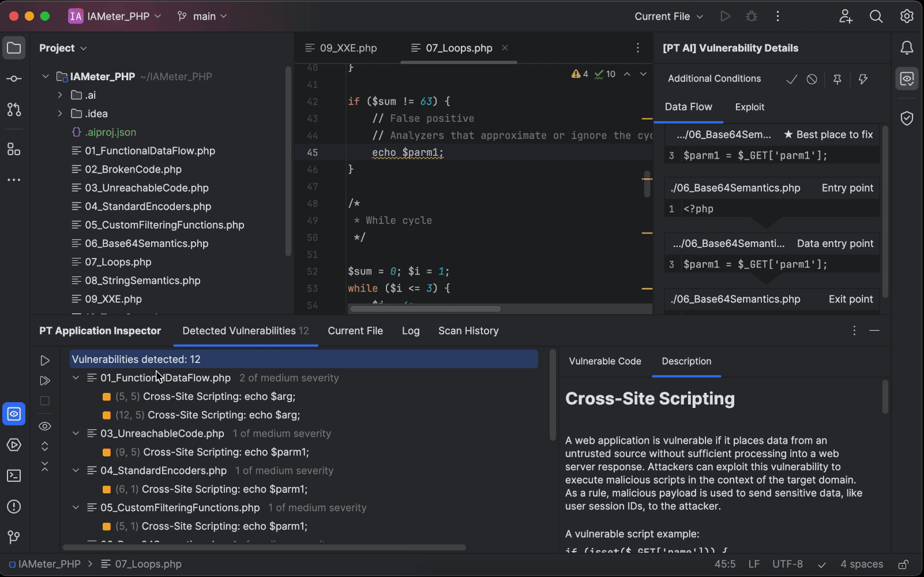Image resolution: width=924 pixels, height=577 pixels.
Task: Go to previous highlighted error arrow
Action: coord(627,74)
